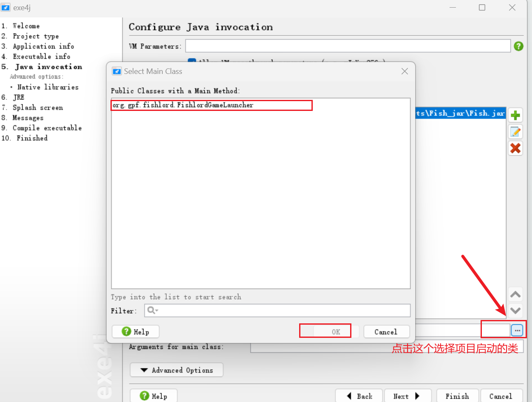Go to step 10 Finished
The height and width of the screenshot is (402, 532).
(x=24, y=138)
